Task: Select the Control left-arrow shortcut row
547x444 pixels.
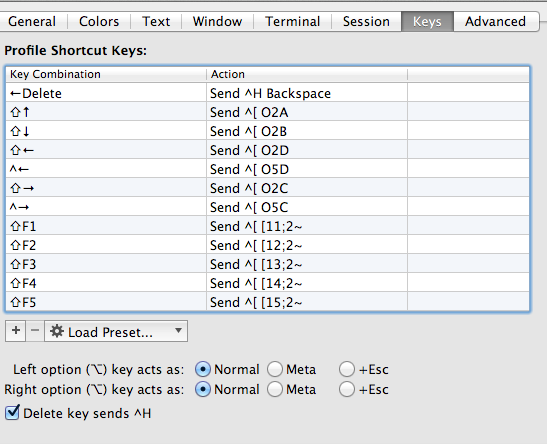Action: point(268,170)
